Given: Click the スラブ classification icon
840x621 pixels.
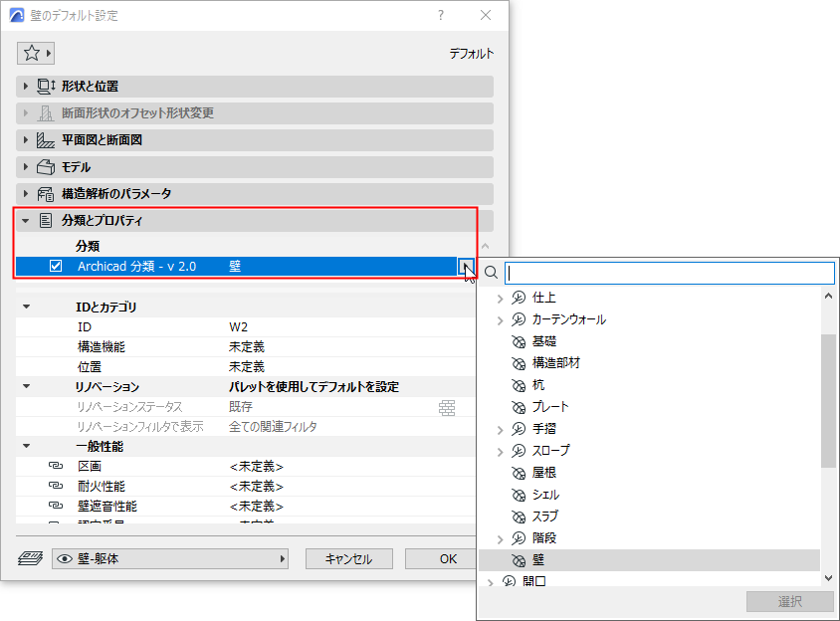Looking at the screenshot, I should pos(519,517).
